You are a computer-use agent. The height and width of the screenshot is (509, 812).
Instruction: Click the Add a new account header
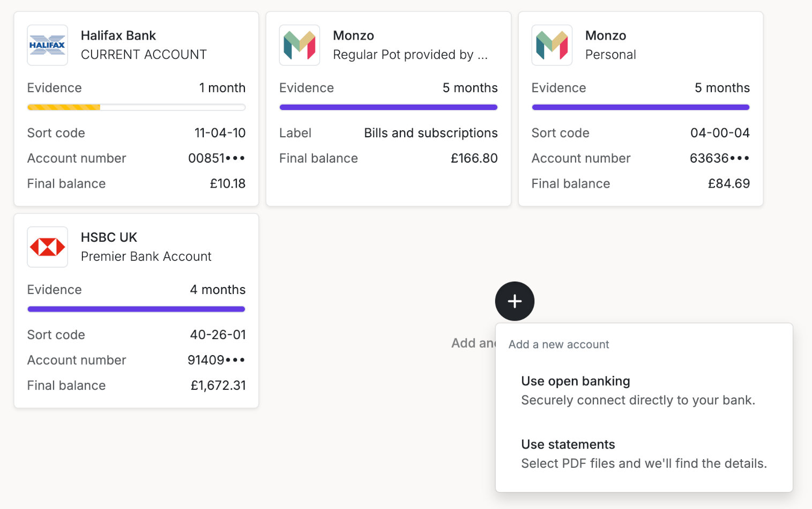tap(558, 344)
